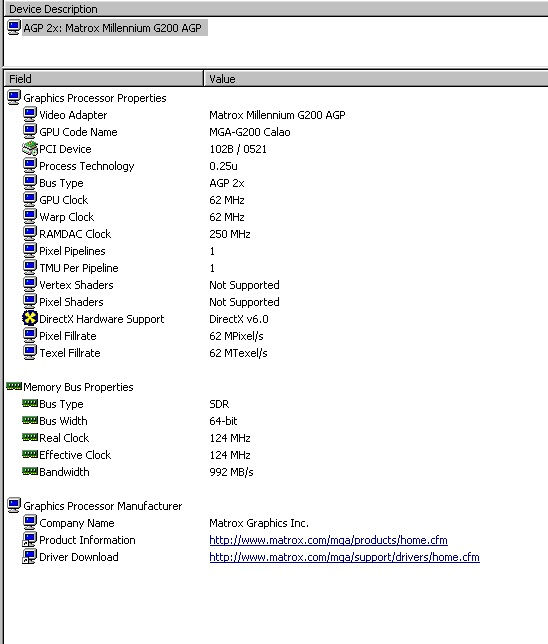Select the Effective Clock field label
The image size is (548, 644).
(75, 455)
